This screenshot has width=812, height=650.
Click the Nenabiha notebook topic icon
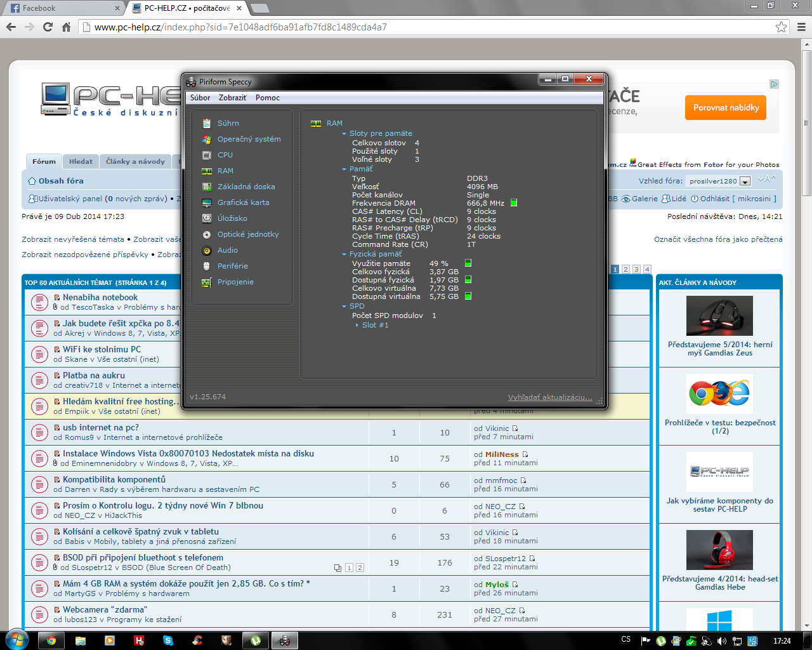tap(39, 302)
